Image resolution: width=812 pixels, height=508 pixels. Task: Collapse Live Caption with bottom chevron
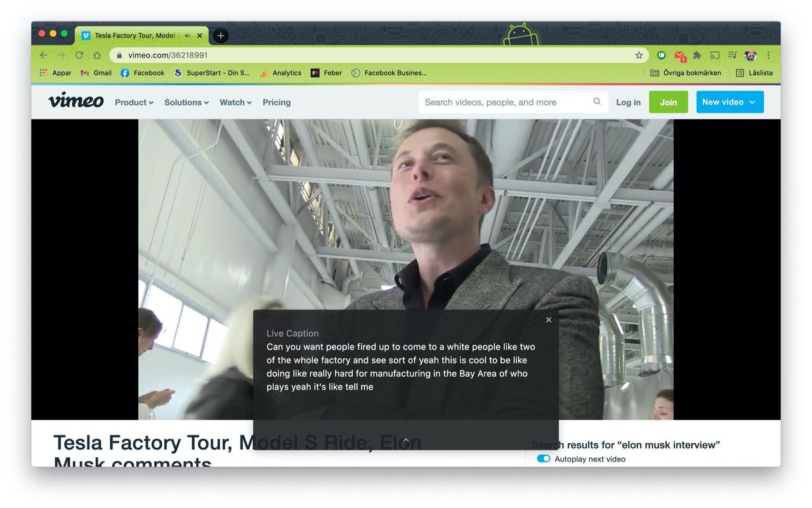tap(406, 440)
